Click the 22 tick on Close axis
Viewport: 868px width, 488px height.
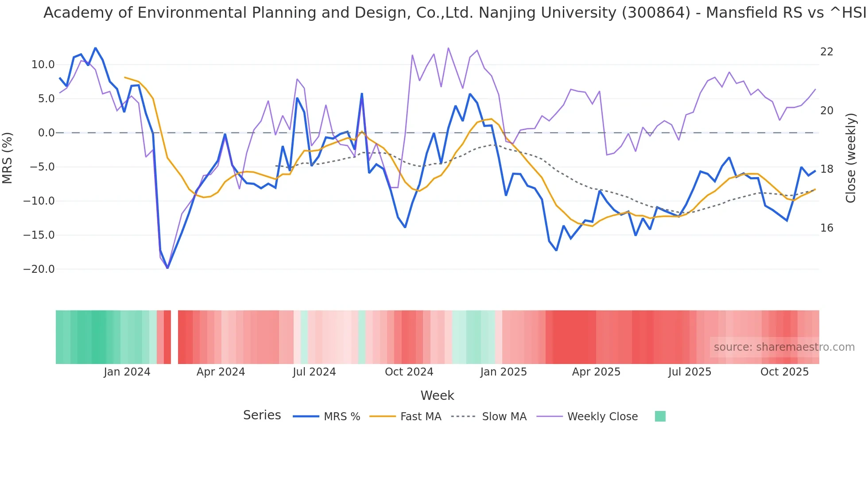point(826,52)
